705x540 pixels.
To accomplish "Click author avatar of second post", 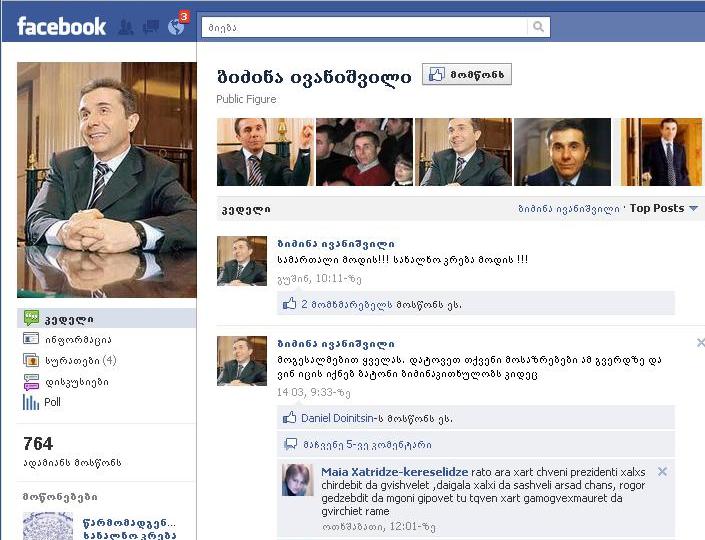I will click(x=242, y=361).
